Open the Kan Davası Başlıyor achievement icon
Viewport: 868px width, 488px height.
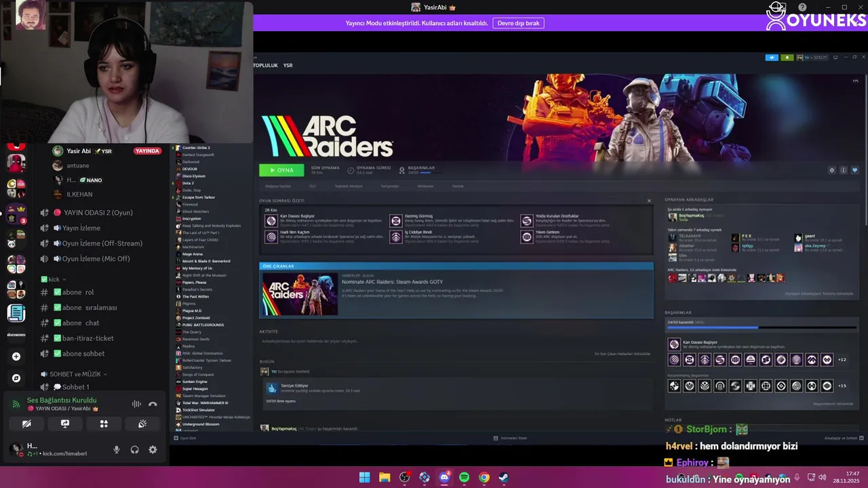673,344
